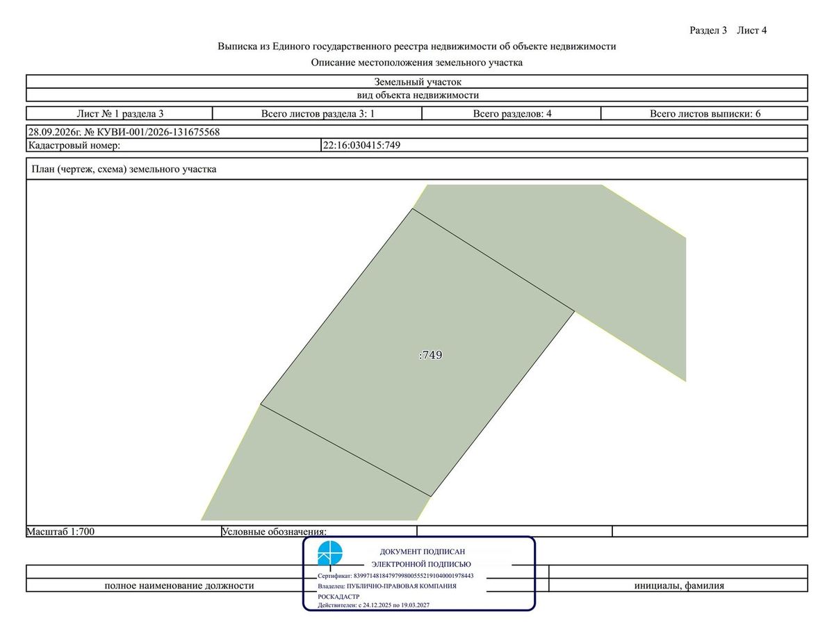The height and width of the screenshot is (644, 834).
Task: Click the heading "План (чертеж, схема) земельного участка"
Action: (124, 169)
